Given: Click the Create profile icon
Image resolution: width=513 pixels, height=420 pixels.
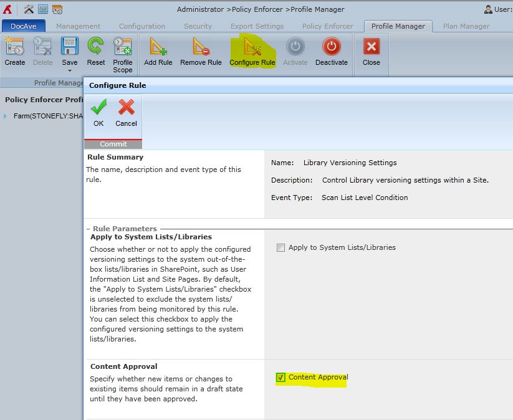Looking at the screenshot, I should point(14,47).
